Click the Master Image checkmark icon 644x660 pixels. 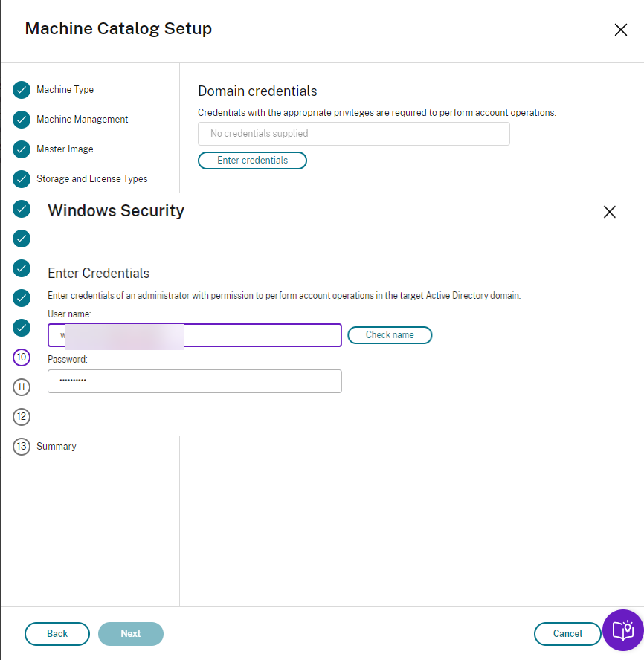(x=22, y=149)
